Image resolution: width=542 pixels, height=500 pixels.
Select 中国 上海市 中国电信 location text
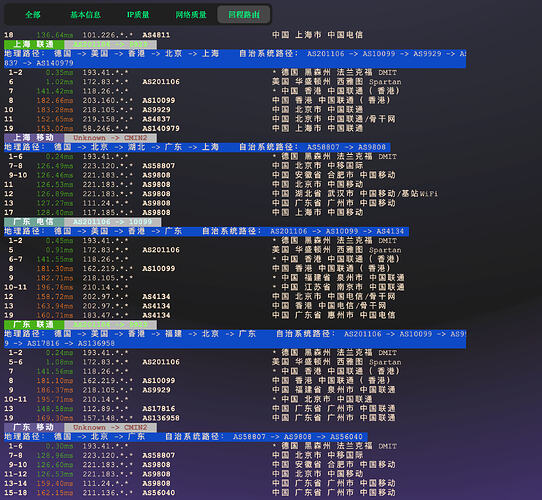coord(317,35)
